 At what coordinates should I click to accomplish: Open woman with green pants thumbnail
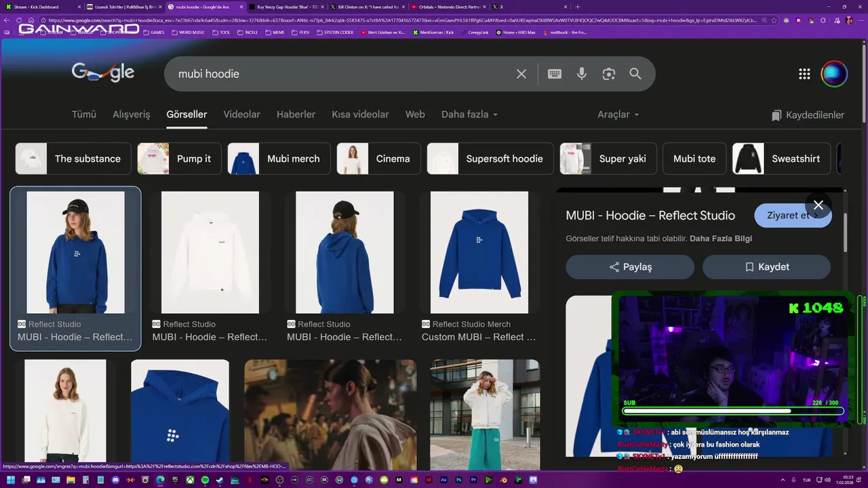coord(485,415)
